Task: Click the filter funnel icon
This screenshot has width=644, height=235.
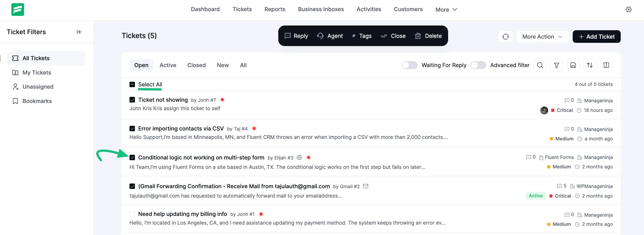Action: 556,65
